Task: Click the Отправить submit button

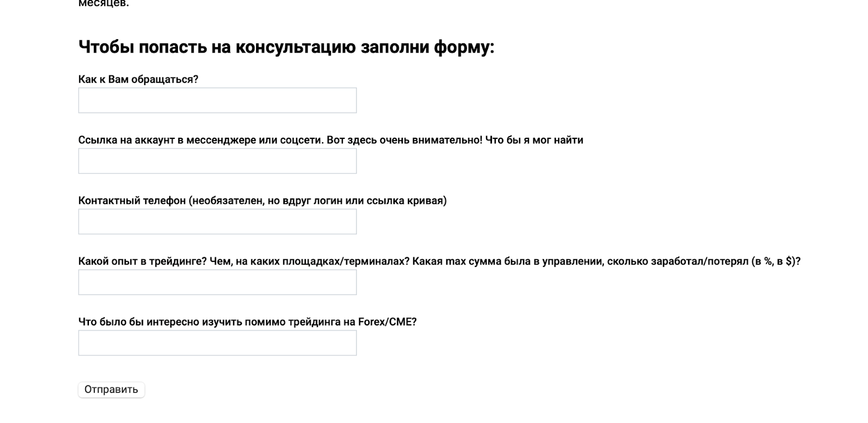Action: 111,389
